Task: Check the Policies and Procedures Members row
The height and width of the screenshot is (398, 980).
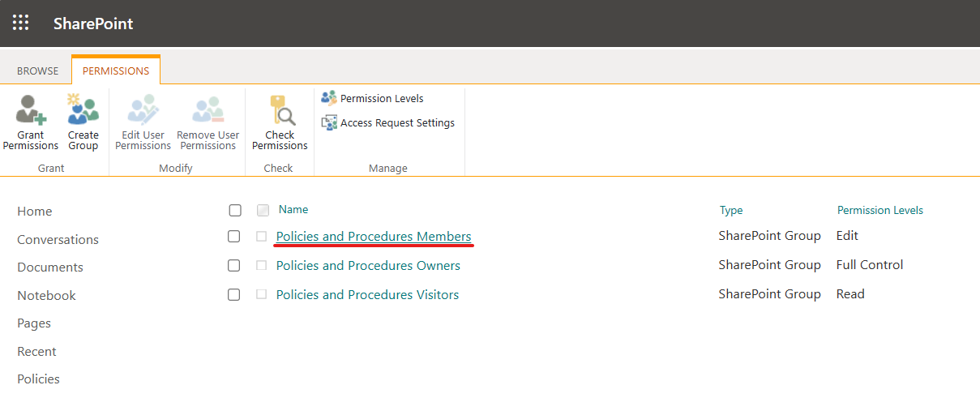Action: (234, 237)
